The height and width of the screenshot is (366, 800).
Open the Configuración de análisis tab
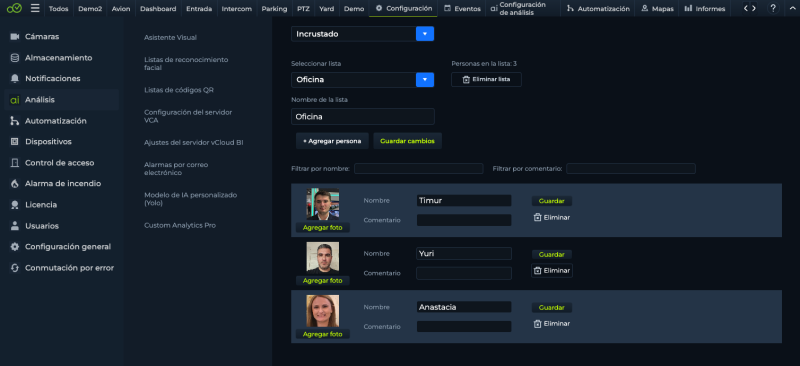point(523,9)
